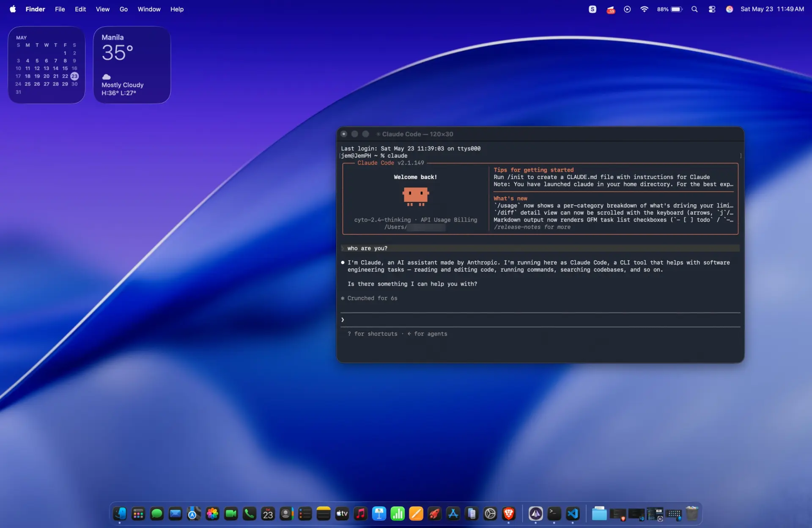Open the Go menu

(x=123, y=9)
